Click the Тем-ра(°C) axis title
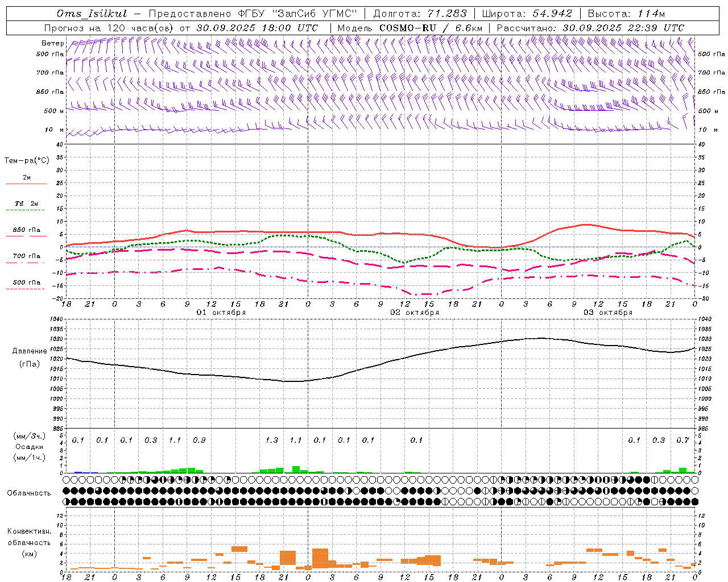 point(27,161)
